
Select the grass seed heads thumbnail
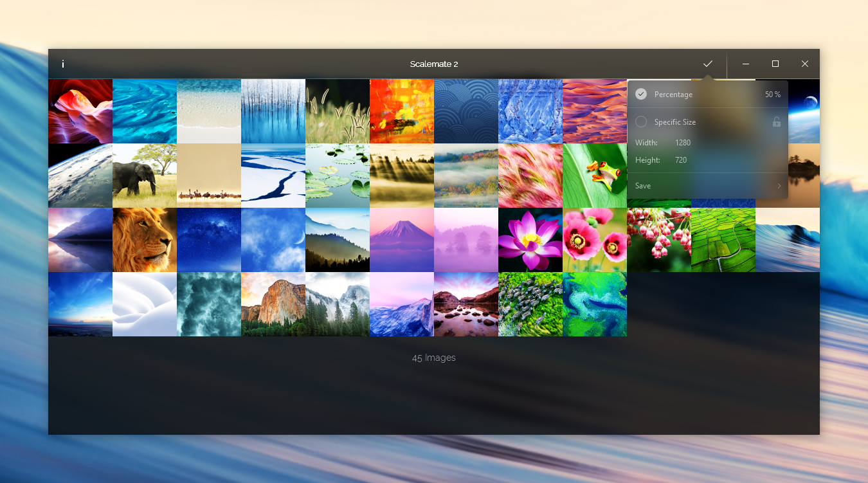pos(338,111)
